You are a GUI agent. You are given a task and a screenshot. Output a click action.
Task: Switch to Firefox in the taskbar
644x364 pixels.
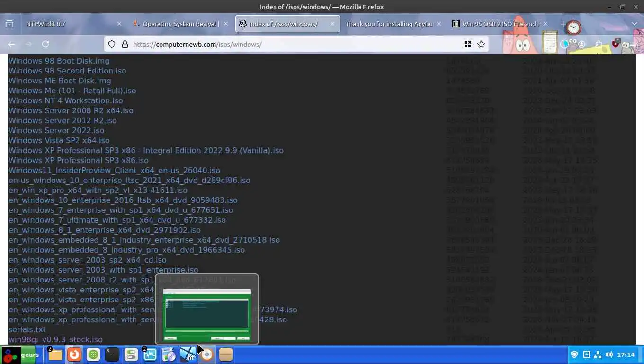(x=74, y=355)
